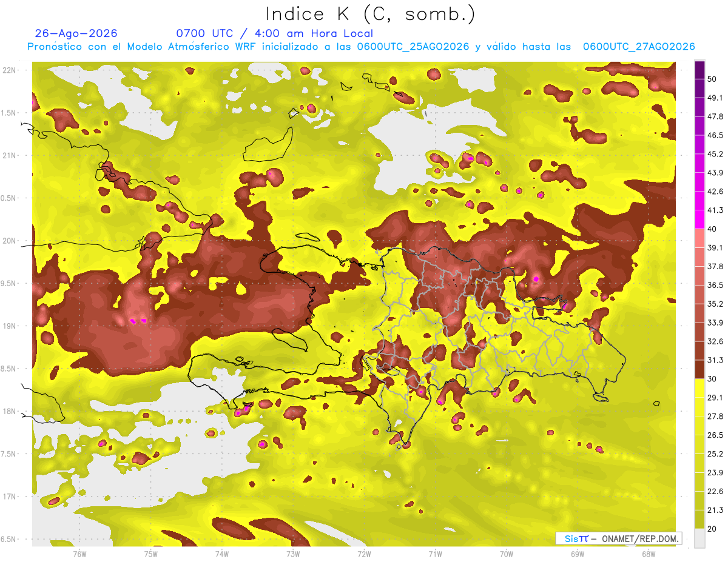This screenshot has height=562, width=728.
Task: Click the "70W" longitude label
Action: point(506,554)
